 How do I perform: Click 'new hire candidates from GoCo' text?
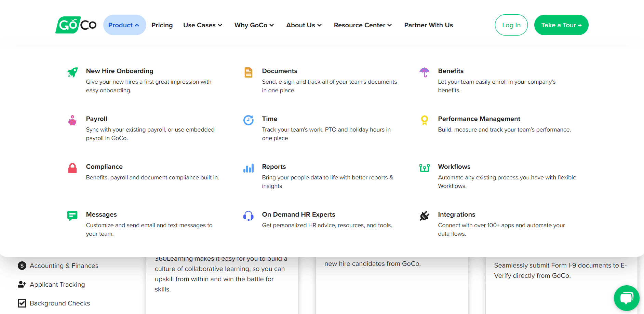coord(373,263)
